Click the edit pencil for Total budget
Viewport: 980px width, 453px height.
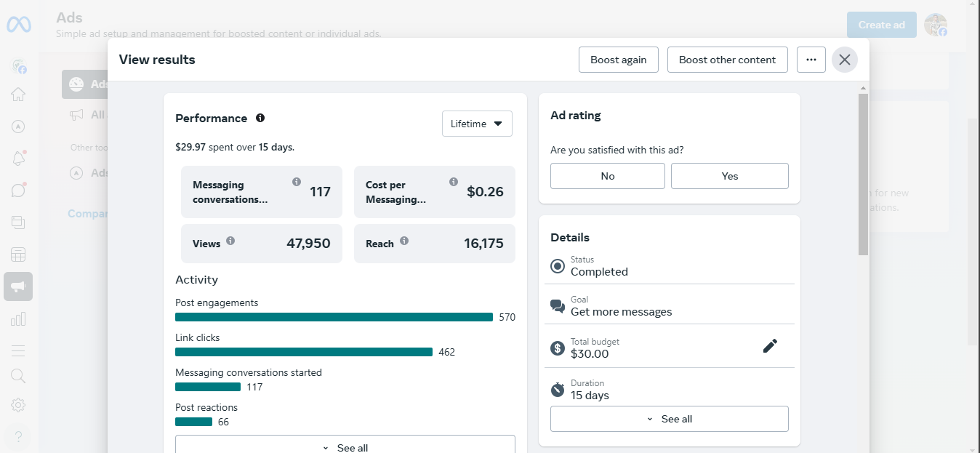770,346
